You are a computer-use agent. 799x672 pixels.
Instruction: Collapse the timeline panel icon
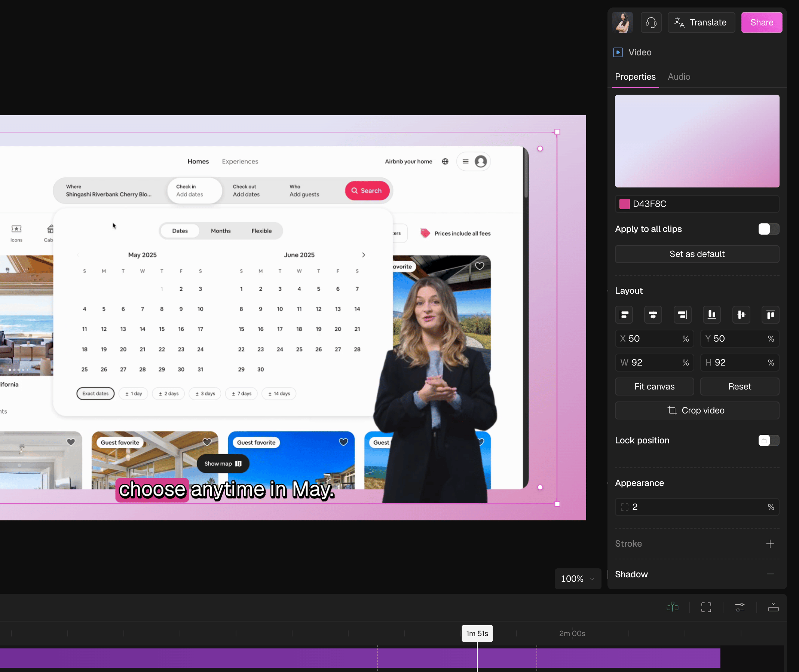[773, 607]
